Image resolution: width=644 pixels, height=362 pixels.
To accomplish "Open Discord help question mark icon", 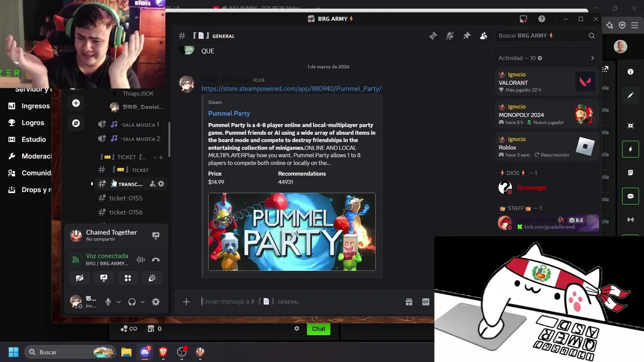I will click(541, 19).
